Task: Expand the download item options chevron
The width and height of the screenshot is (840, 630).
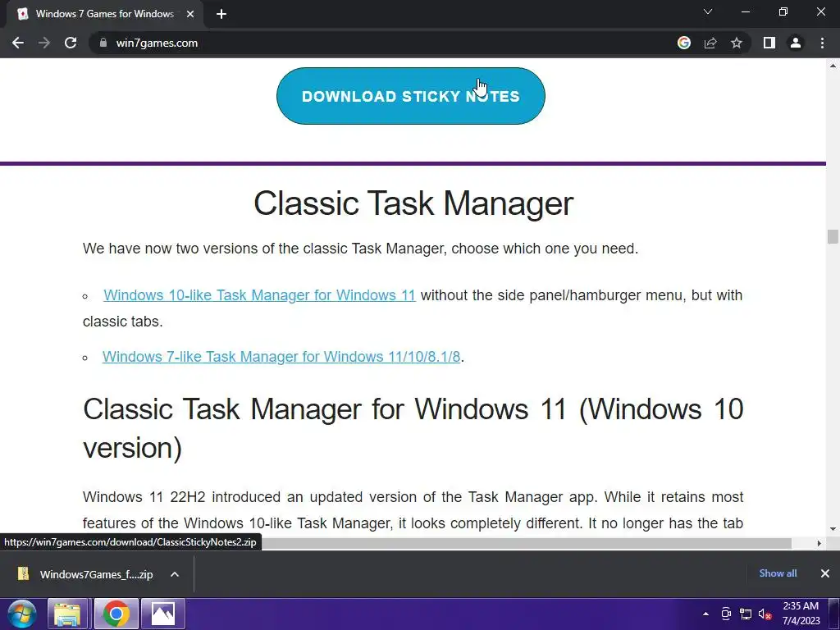Action: [x=175, y=574]
